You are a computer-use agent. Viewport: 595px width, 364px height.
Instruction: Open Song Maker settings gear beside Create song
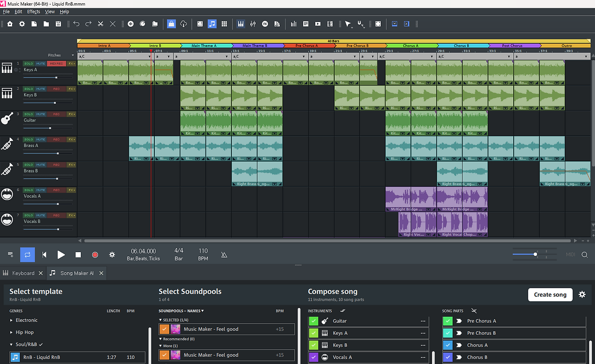582,294
